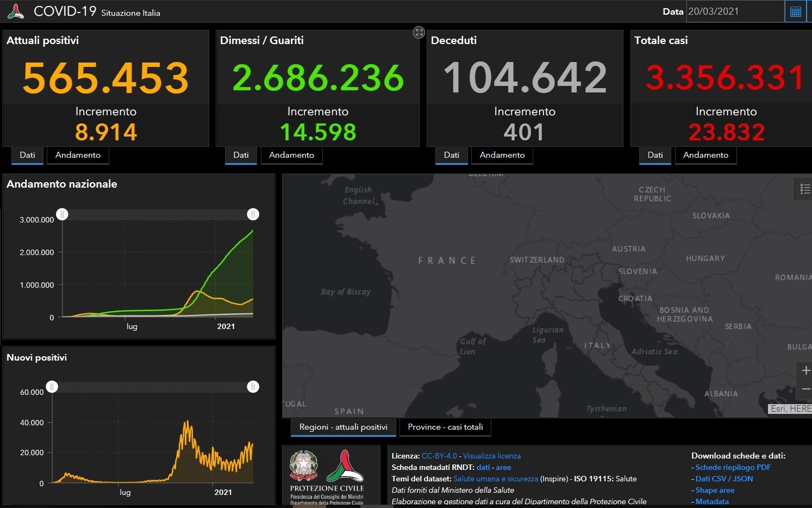Click the Esri, HERE map attribution
Viewport: 812px width, 508px height.
coord(790,408)
